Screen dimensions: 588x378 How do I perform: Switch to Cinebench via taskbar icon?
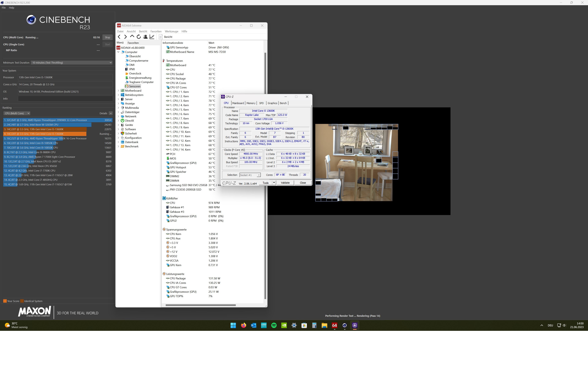click(x=345, y=325)
